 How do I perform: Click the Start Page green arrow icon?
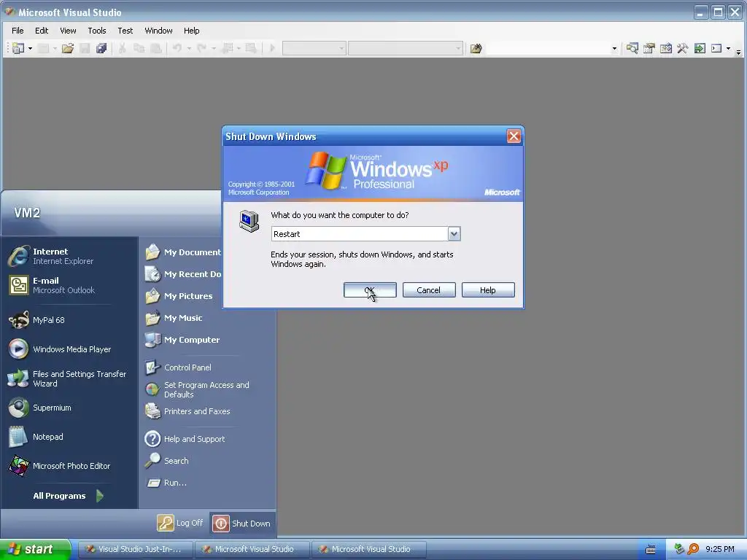(700, 48)
